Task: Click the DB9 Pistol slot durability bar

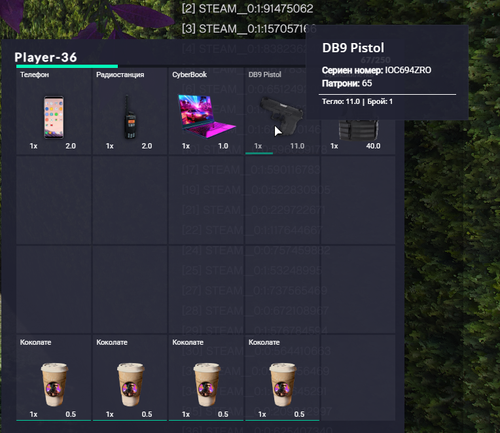Action: [x=259, y=153]
